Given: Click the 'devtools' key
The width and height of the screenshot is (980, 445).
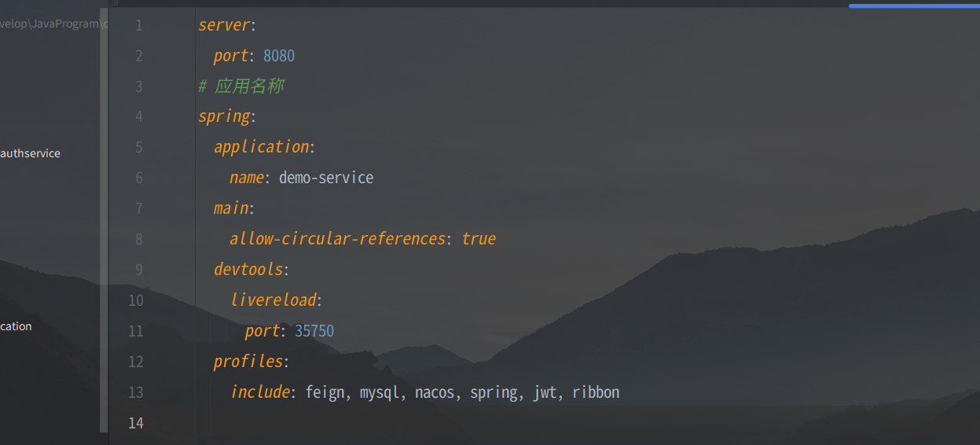Looking at the screenshot, I should 248,269.
